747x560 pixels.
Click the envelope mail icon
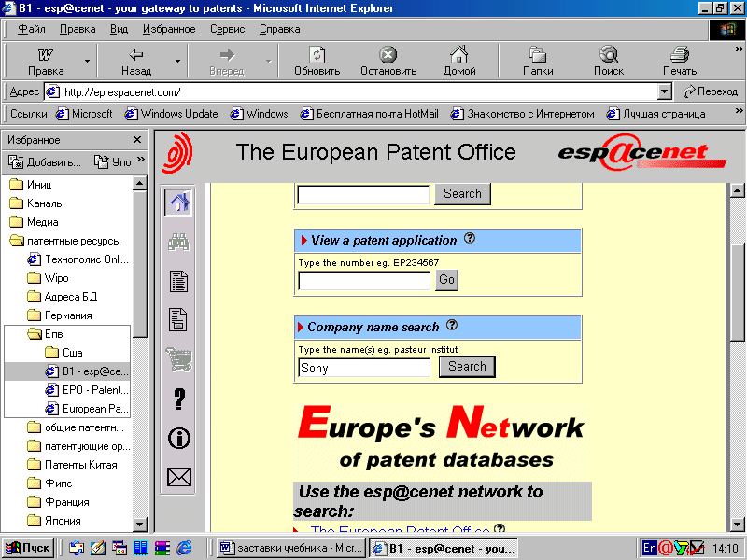click(179, 477)
